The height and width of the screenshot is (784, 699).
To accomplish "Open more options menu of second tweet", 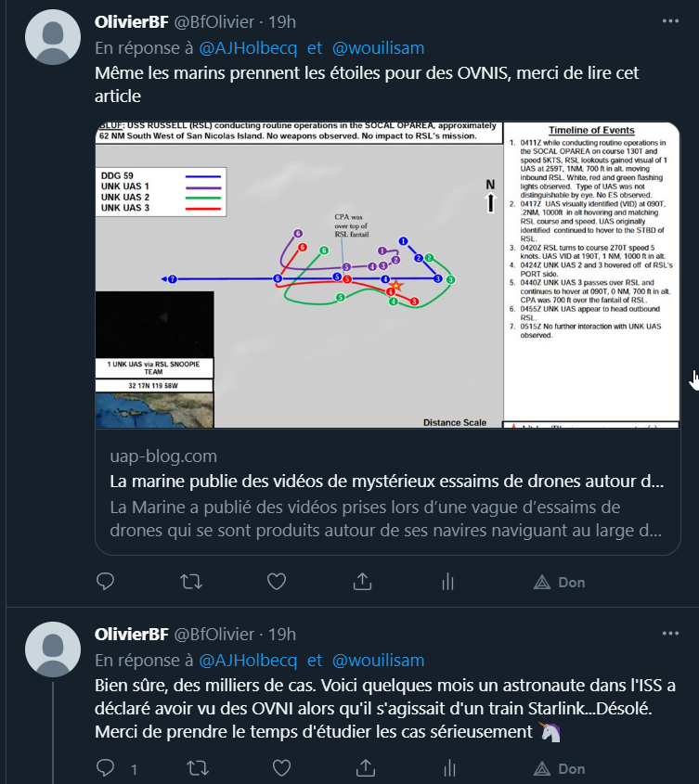I will pos(670,633).
